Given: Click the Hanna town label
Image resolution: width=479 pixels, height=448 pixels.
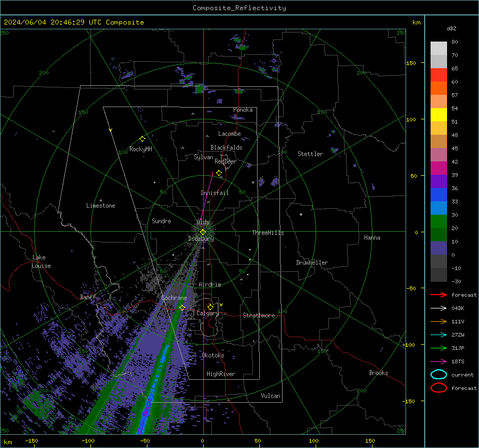Looking at the screenshot, I should [x=372, y=238].
